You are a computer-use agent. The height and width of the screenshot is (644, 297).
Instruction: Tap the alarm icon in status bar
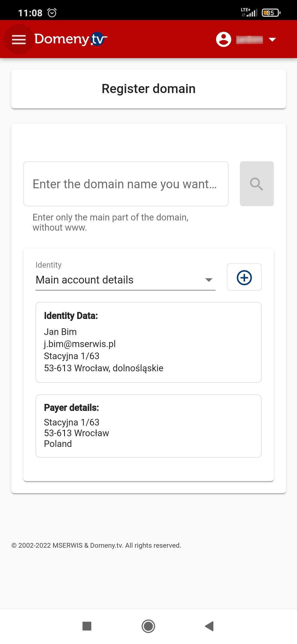(52, 13)
